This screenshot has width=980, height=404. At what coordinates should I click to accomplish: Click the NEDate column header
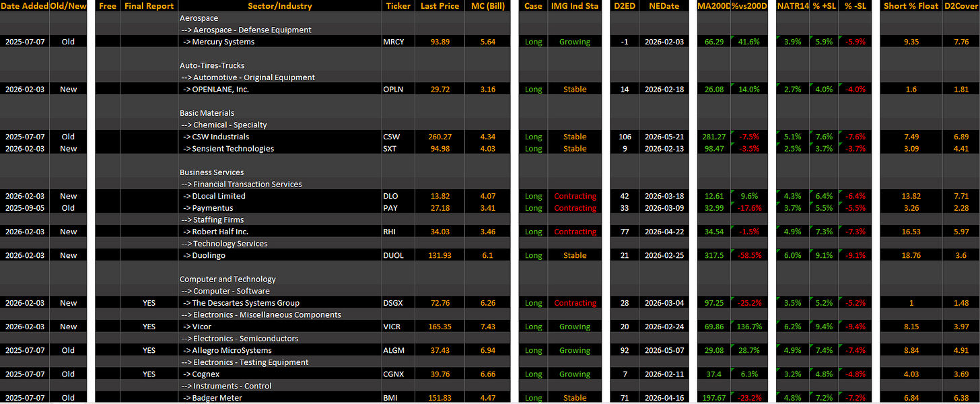[663, 6]
